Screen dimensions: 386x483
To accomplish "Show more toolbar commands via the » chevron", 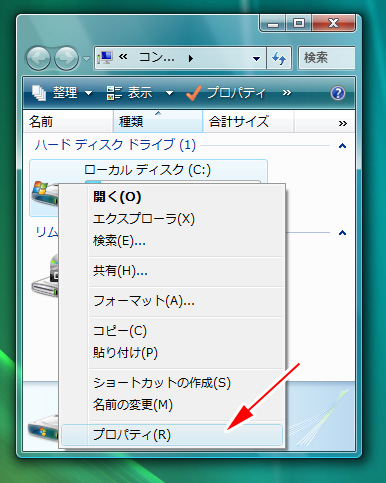I will point(287,93).
